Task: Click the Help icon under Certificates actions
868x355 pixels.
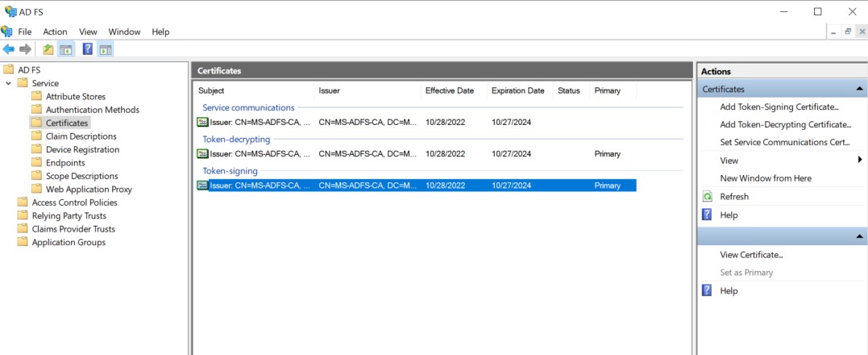Action: click(707, 215)
